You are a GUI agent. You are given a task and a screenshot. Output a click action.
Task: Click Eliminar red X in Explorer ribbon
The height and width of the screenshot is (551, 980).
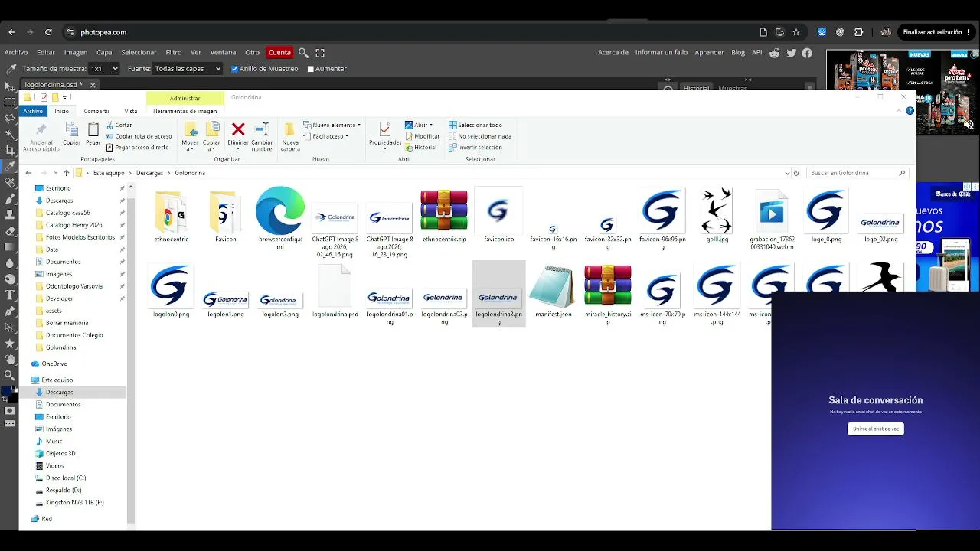point(238,135)
